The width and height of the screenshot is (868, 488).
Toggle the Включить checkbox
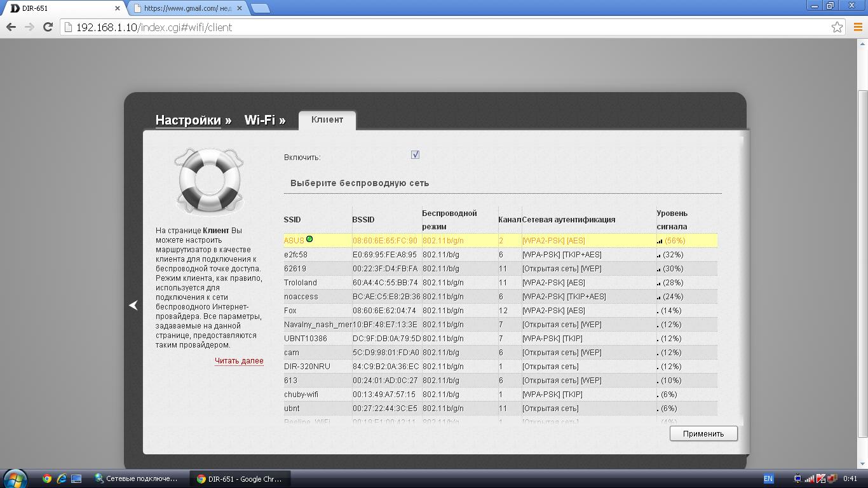[415, 154]
